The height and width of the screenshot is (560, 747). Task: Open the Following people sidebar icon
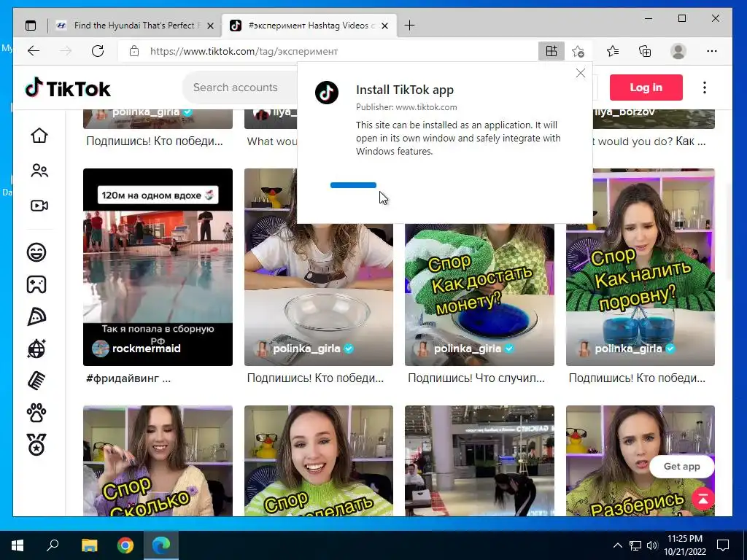click(39, 171)
